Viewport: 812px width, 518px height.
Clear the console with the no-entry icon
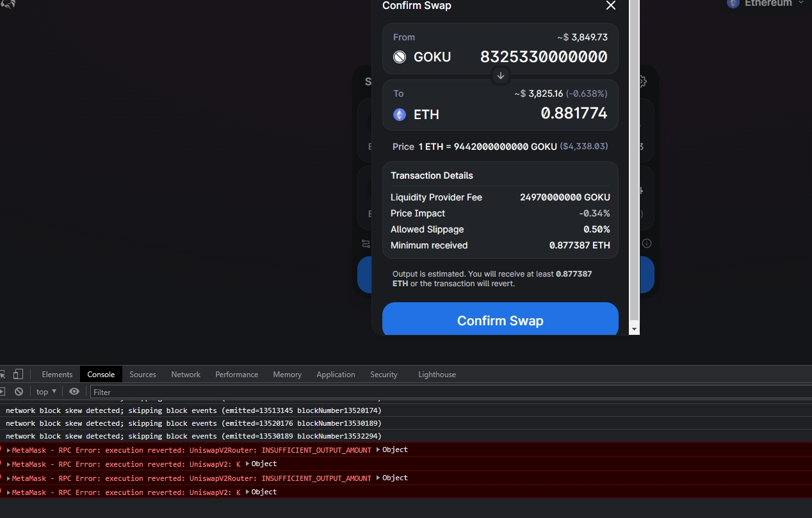tap(19, 391)
